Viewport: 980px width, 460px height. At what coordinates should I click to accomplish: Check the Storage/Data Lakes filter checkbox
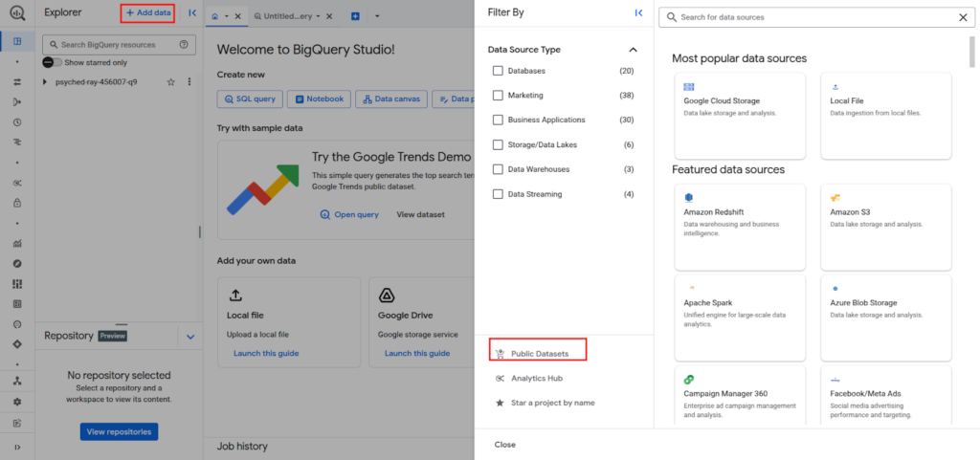(498, 144)
